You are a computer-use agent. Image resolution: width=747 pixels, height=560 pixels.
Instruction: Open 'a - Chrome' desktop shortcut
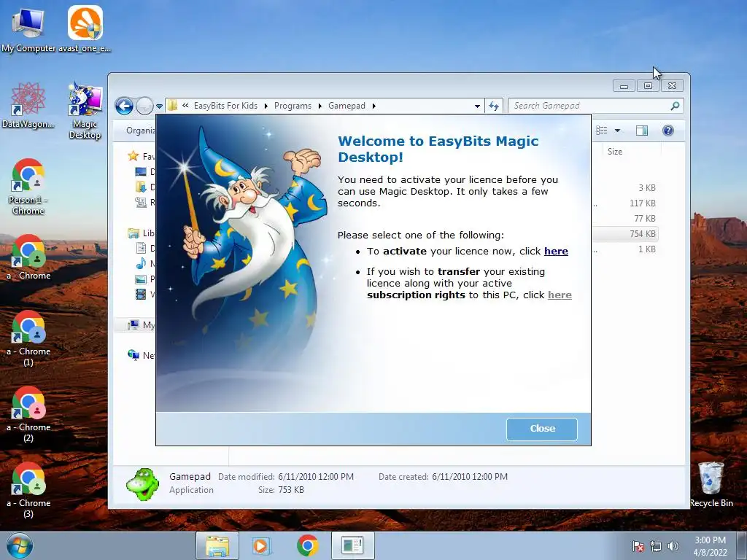click(x=28, y=257)
